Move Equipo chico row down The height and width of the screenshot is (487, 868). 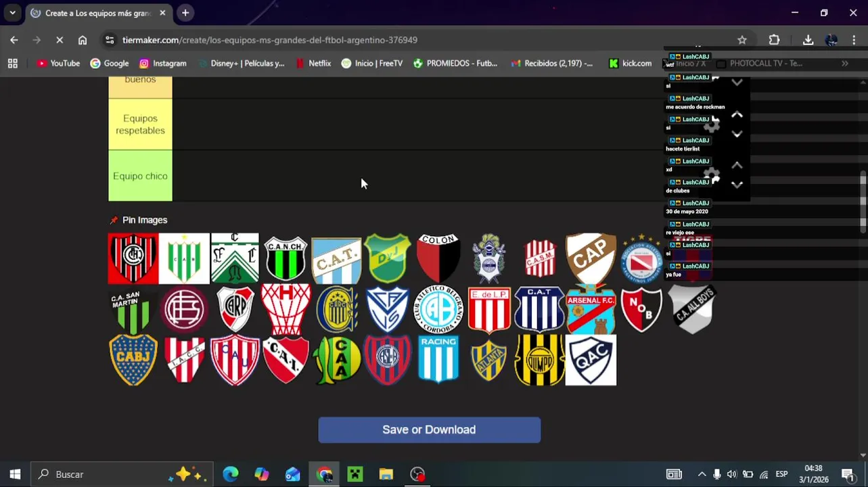[737, 184]
